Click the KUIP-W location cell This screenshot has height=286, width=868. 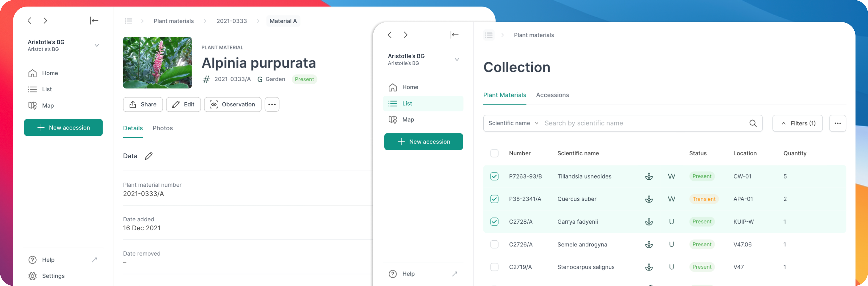[743, 222]
